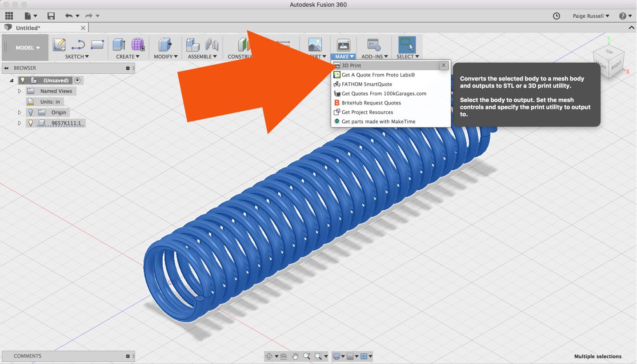Viewport: 637px width, 364px height.
Task: Open the redo history dropdown arrow
Action: [97, 16]
